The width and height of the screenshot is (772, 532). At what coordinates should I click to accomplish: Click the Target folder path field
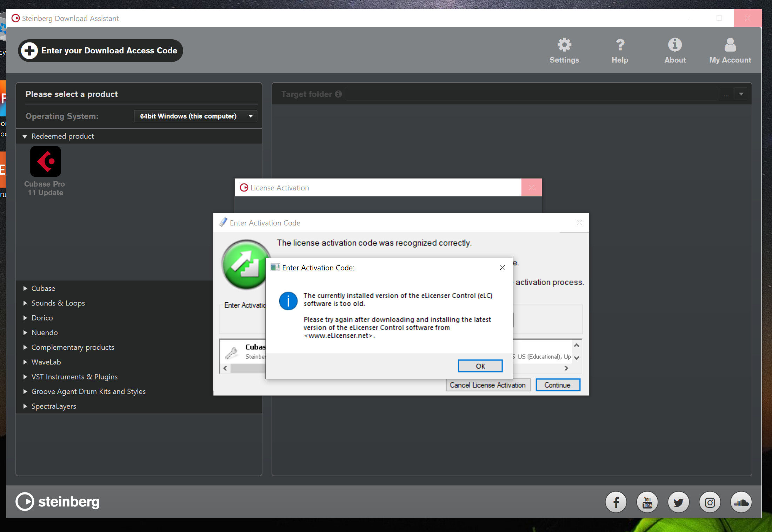531,94
